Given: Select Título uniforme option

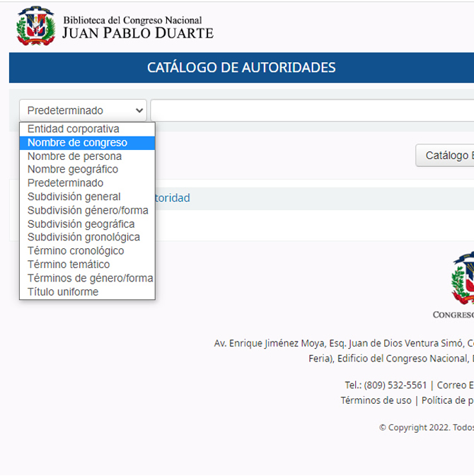Looking at the screenshot, I should coord(87,291).
